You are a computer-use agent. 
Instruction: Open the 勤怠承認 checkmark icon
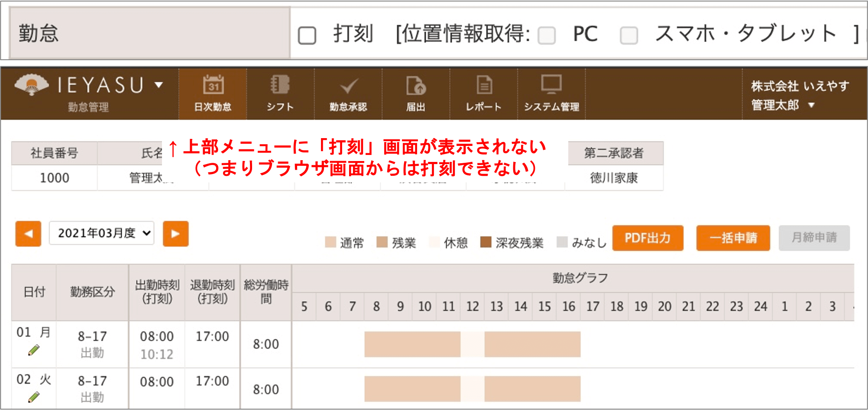click(348, 86)
